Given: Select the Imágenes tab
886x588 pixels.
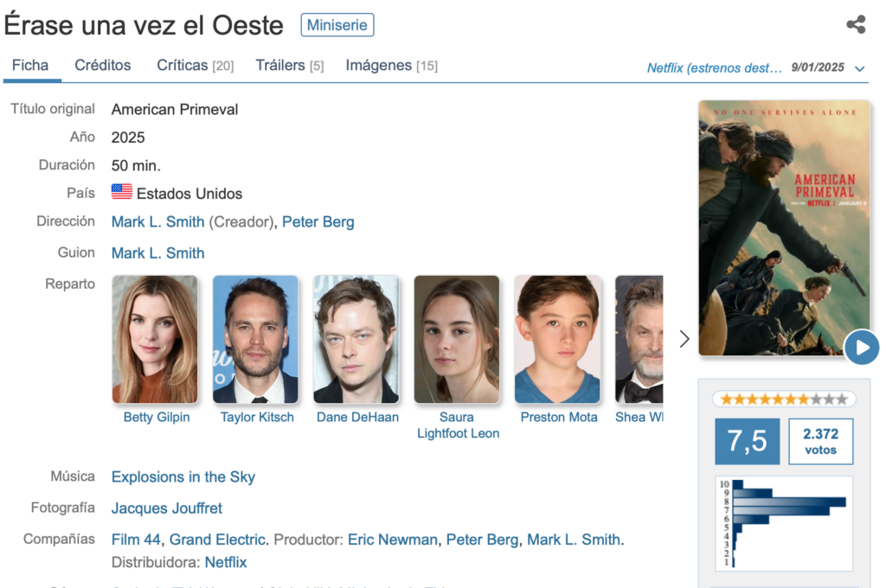Looking at the screenshot, I should (391, 65).
